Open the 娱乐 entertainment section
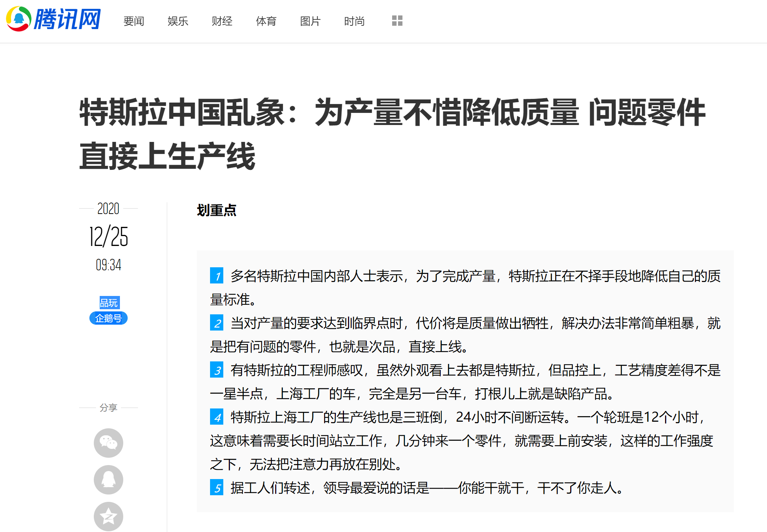 click(x=178, y=21)
